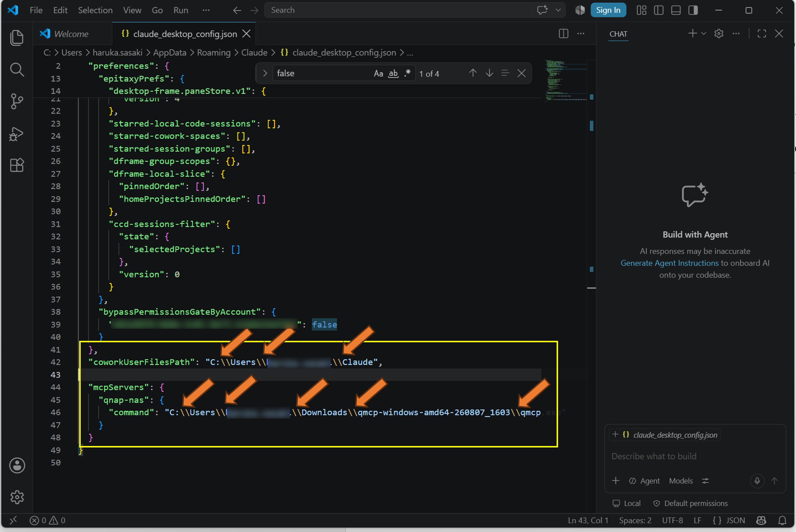The height and width of the screenshot is (532, 796).
Task: Click the Sign In button
Action: pos(608,10)
